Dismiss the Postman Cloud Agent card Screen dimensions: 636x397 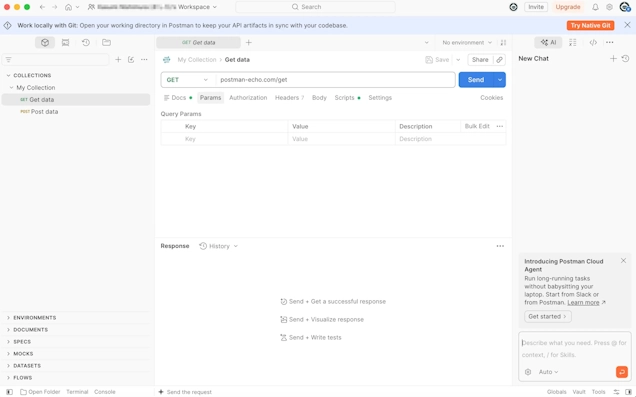pos(623,261)
